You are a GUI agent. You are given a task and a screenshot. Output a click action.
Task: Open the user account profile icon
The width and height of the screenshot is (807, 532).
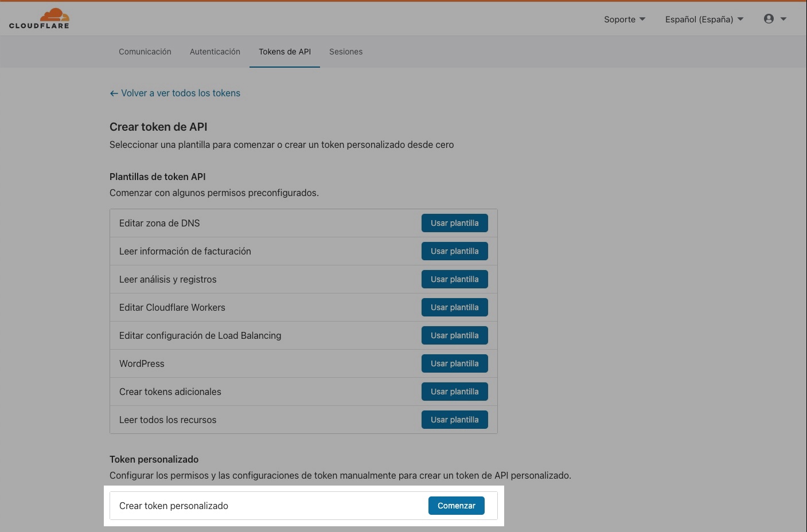pyautogui.click(x=769, y=19)
